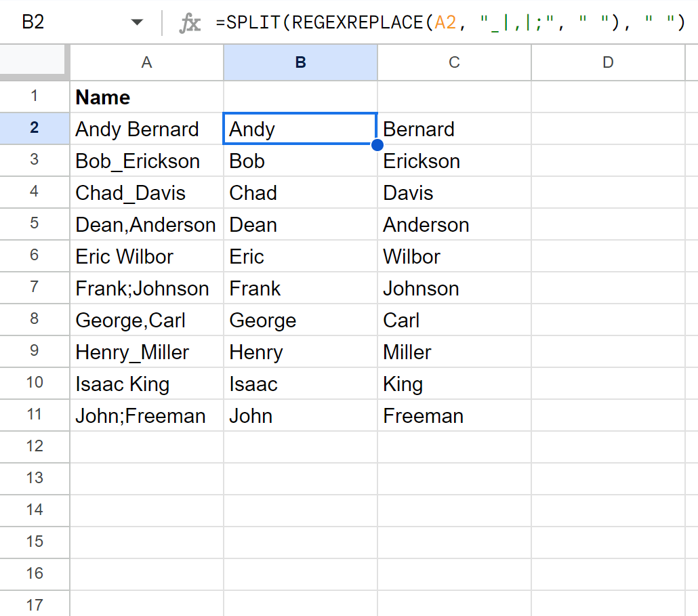Select column B header

tap(300, 62)
